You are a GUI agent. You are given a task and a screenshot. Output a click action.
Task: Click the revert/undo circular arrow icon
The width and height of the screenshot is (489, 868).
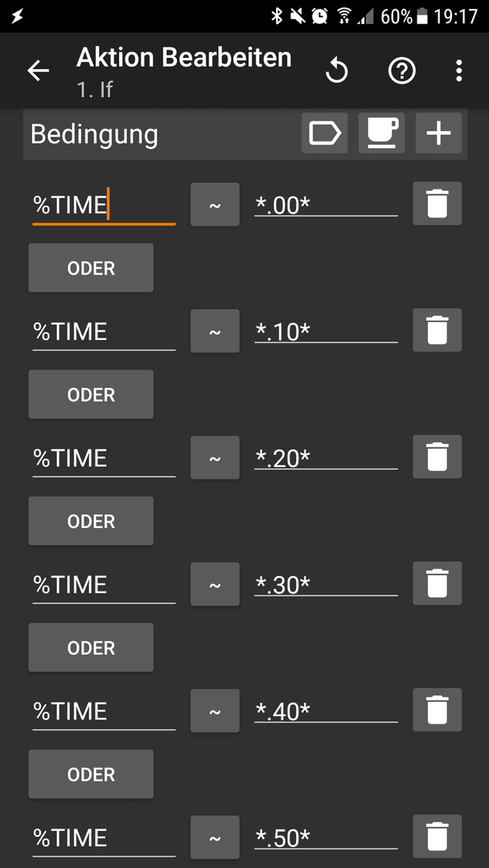pyautogui.click(x=337, y=71)
